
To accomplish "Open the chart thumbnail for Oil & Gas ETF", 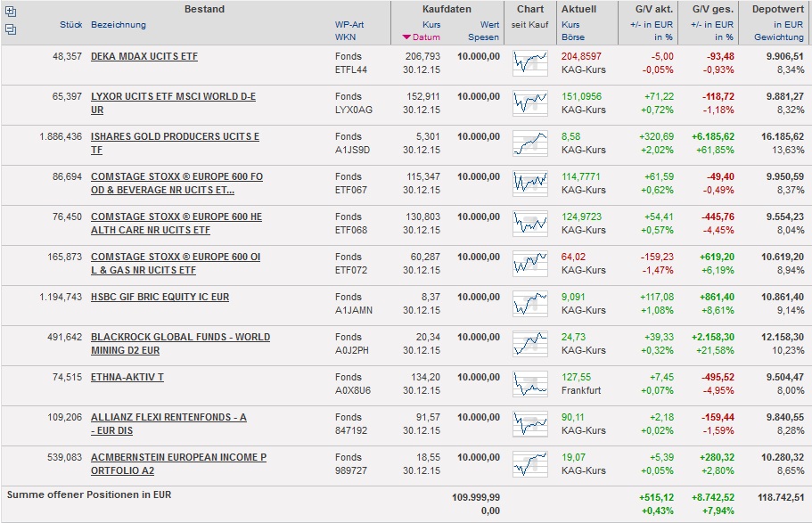I will click(530, 264).
